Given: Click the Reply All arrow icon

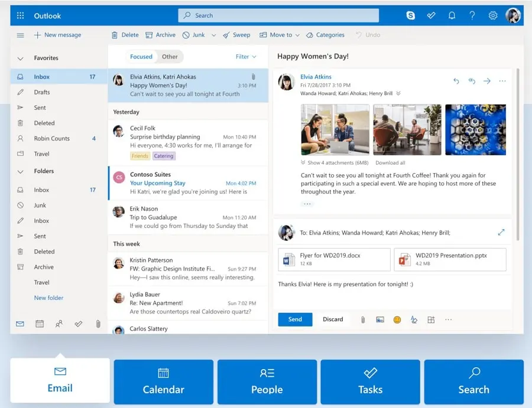Looking at the screenshot, I should (x=472, y=81).
